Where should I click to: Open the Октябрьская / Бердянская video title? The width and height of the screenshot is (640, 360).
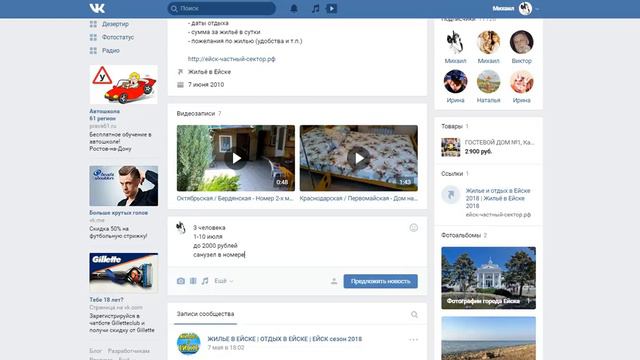coord(235,198)
